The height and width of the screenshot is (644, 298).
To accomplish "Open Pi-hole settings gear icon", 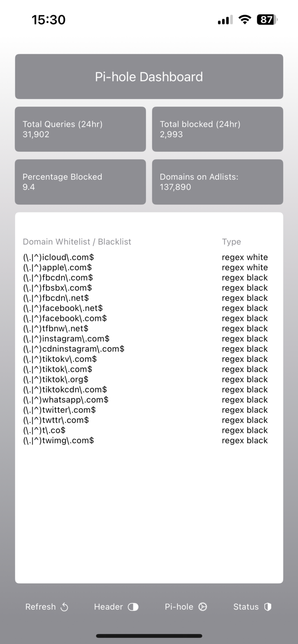I will (x=203, y=607).
